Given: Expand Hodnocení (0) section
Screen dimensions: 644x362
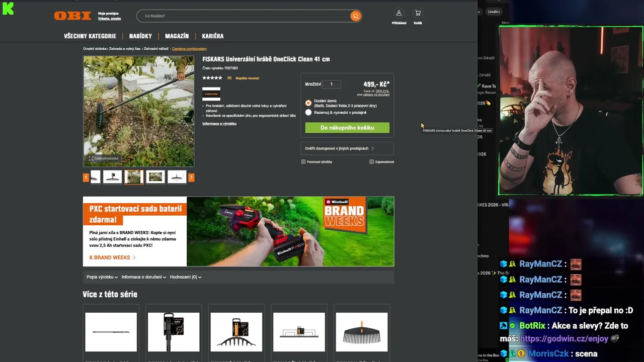Looking at the screenshot, I should tap(186, 277).
